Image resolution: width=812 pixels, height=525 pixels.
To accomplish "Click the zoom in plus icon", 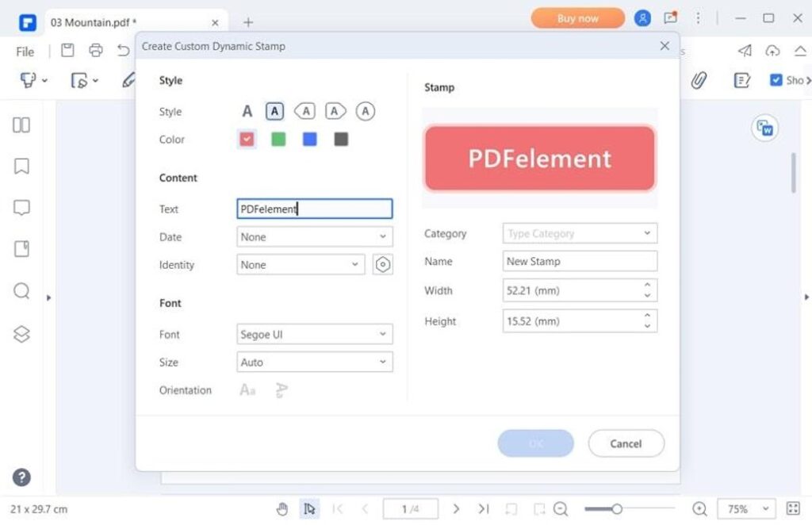I will click(699, 508).
